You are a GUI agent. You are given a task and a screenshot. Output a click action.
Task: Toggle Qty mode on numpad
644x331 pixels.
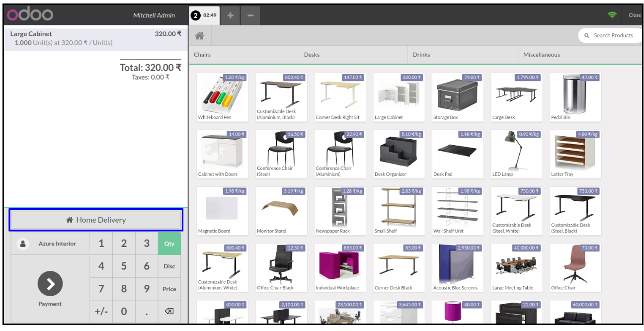pos(169,244)
